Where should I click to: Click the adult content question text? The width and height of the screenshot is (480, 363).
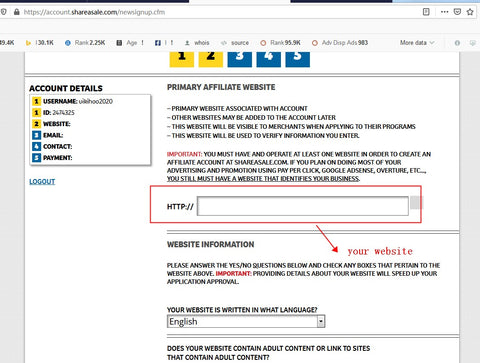268,353
